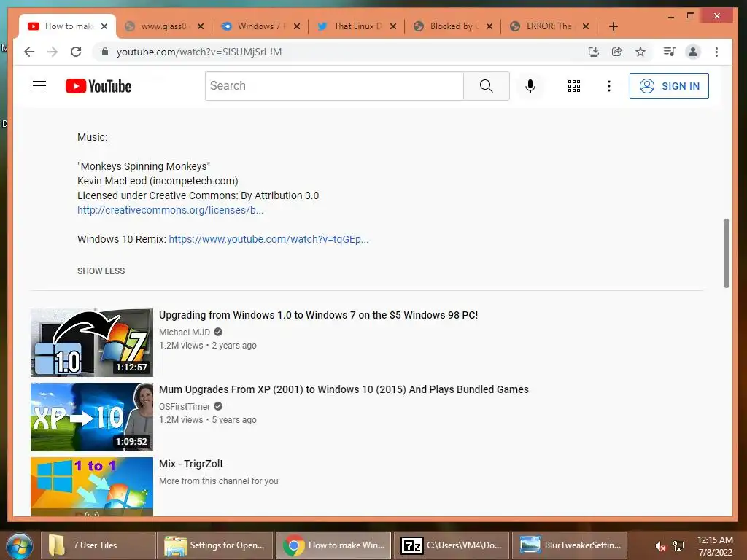Open the Mix - TrigrZolt thumbnail
The height and width of the screenshot is (560, 747).
(x=92, y=486)
